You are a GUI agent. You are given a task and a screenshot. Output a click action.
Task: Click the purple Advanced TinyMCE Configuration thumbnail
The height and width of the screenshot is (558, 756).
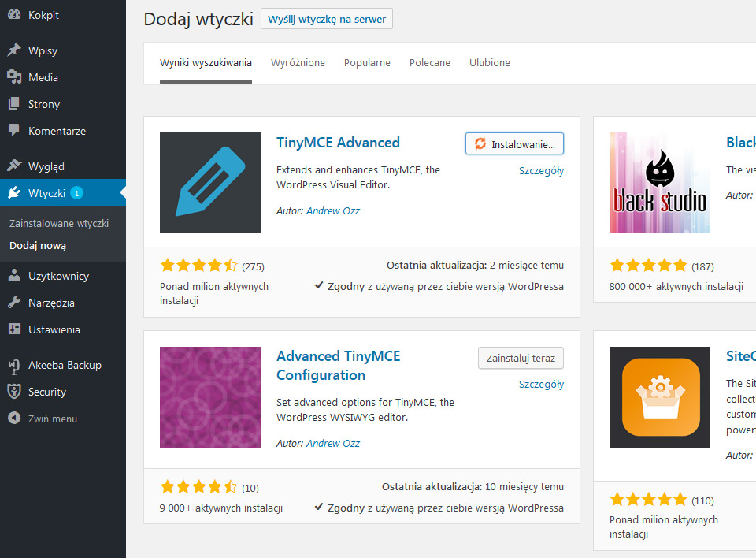coord(210,397)
